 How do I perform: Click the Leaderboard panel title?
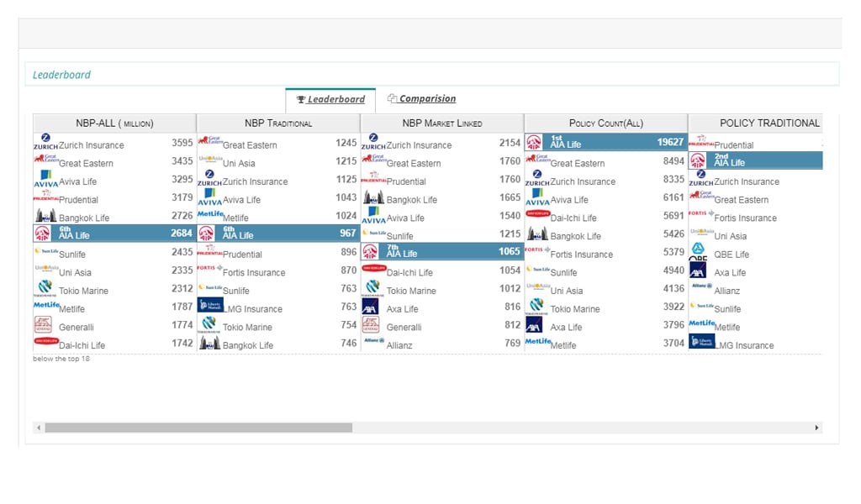click(61, 75)
